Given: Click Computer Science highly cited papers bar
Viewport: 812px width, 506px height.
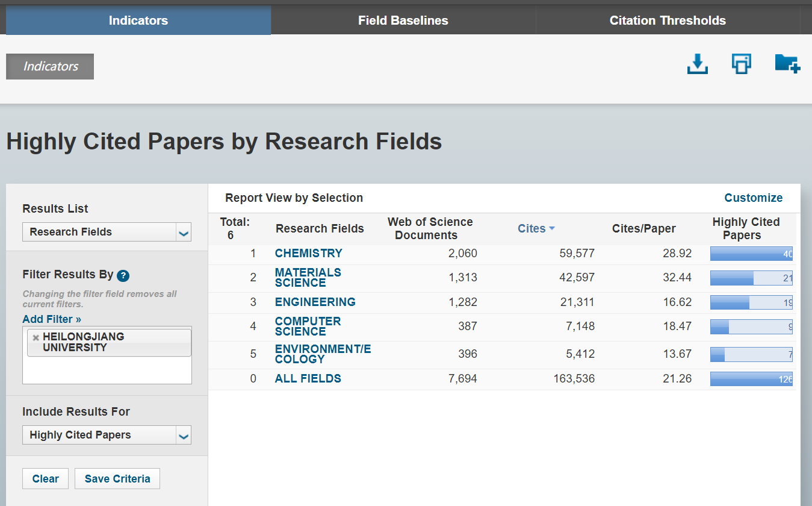Looking at the screenshot, I should [751, 326].
